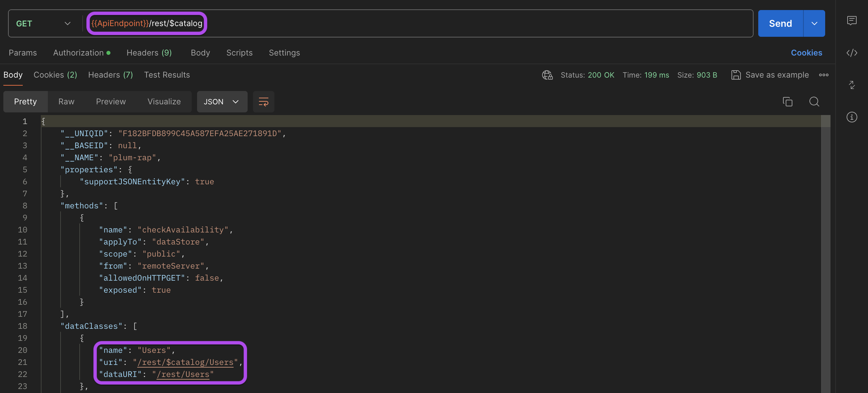Click the "remoteServer" value
The image size is (868, 393).
pos(171,266)
